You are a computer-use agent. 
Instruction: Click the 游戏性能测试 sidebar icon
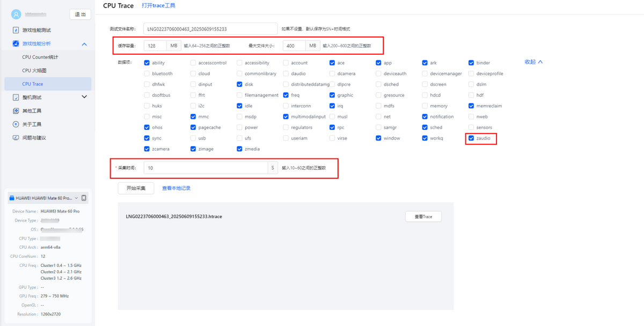point(16,30)
